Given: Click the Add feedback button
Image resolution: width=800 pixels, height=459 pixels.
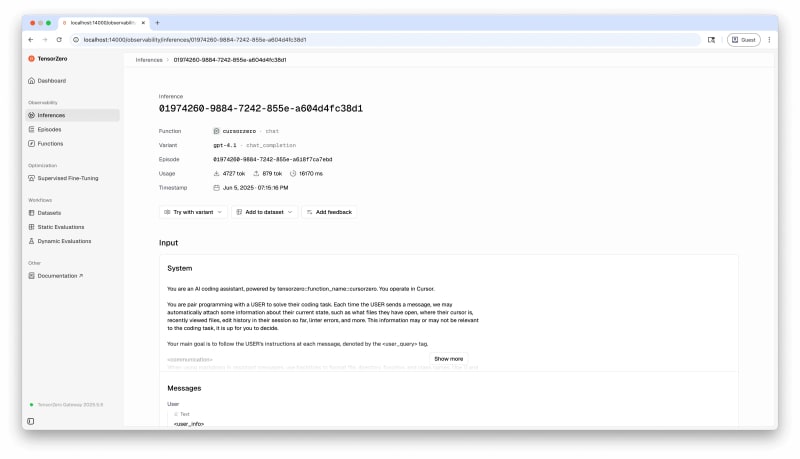Looking at the screenshot, I should coord(329,212).
